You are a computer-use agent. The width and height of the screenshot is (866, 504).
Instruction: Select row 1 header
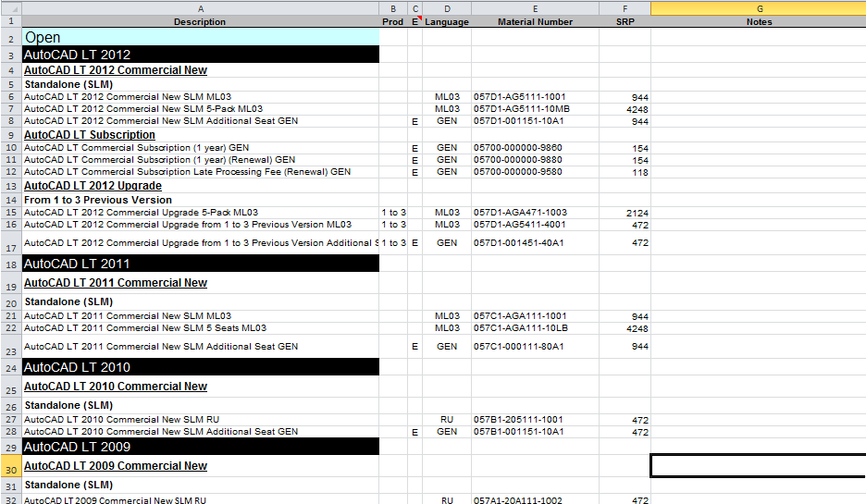(x=11, y=21)
